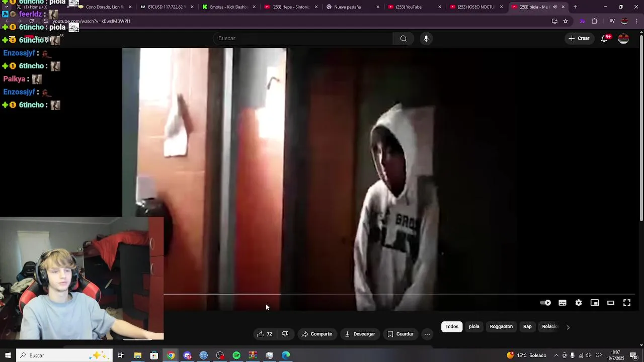Click the Crear create button

tap(579, 38)
